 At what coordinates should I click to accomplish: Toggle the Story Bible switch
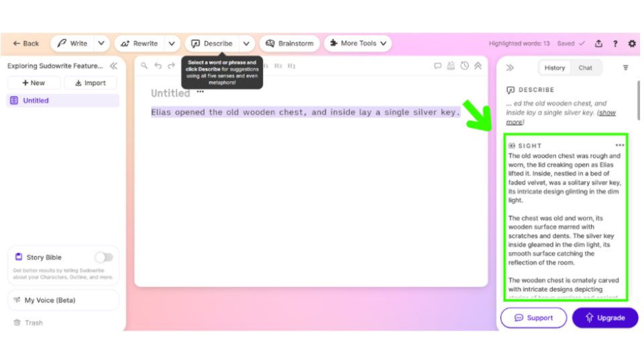tap(105, 257)
